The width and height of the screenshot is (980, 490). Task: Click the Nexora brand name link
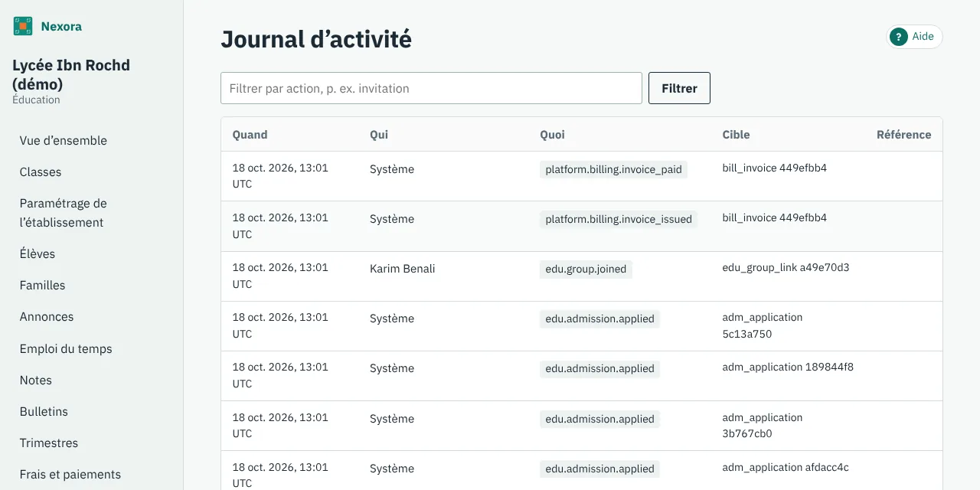(61, 27)
